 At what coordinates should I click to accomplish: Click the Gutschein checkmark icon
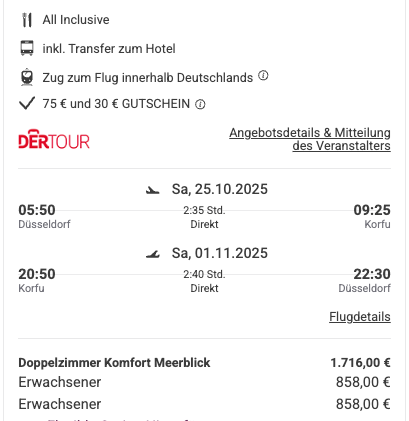click(27, 103)
